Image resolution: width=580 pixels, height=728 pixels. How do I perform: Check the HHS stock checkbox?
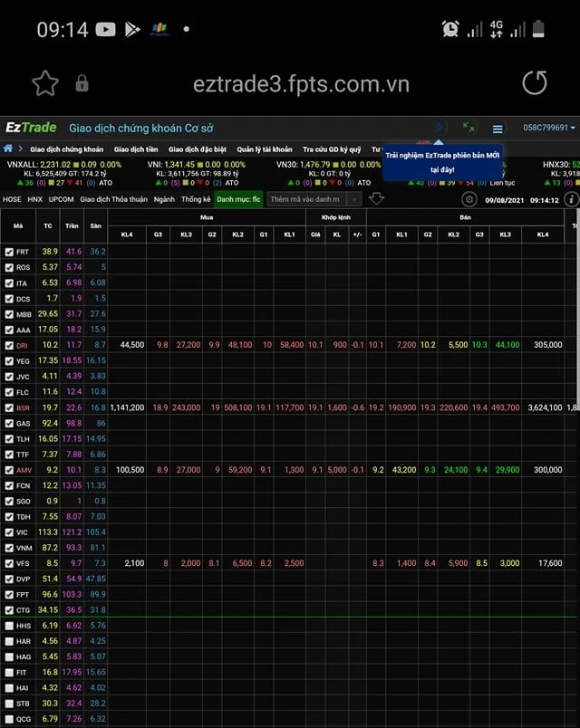tap(9, 626)
